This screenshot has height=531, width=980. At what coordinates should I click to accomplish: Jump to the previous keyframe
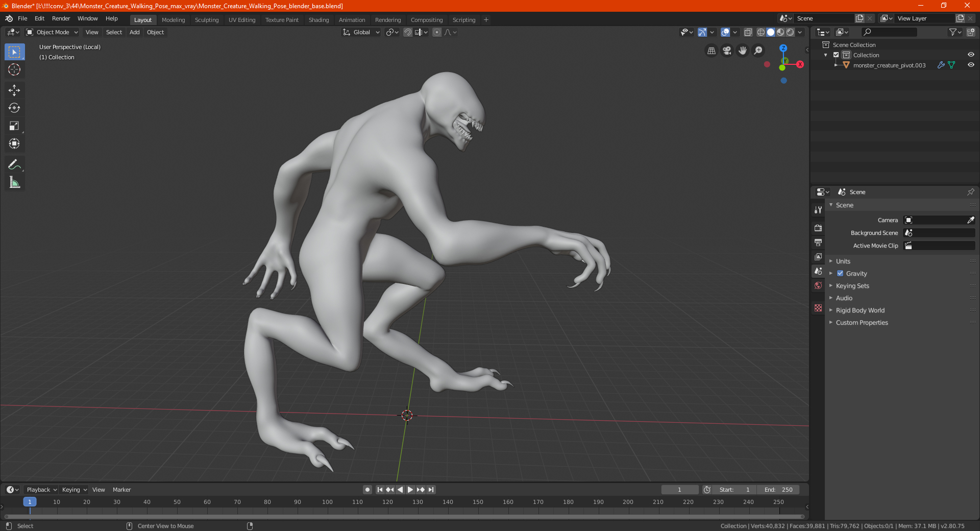pos(390,490)
